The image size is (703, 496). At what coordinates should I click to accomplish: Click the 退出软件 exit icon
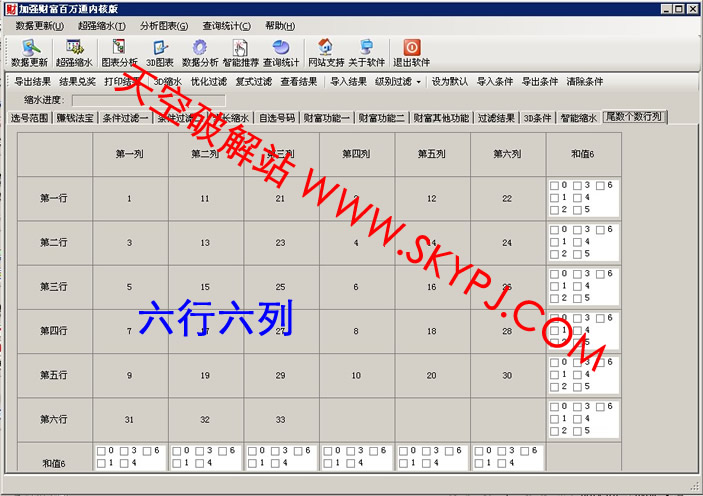(411, 53)
